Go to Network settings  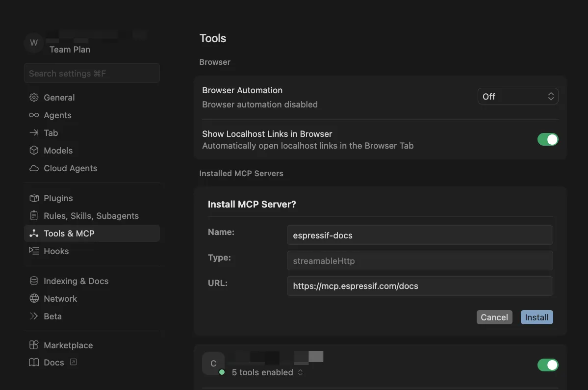[x=92, y=298]
